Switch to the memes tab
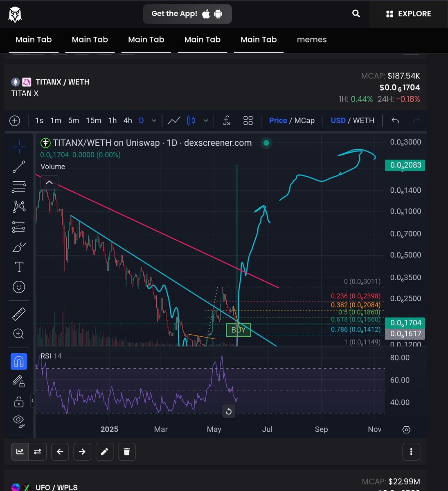The height and width of the screenshot is (491, 448). pos(311,40)
